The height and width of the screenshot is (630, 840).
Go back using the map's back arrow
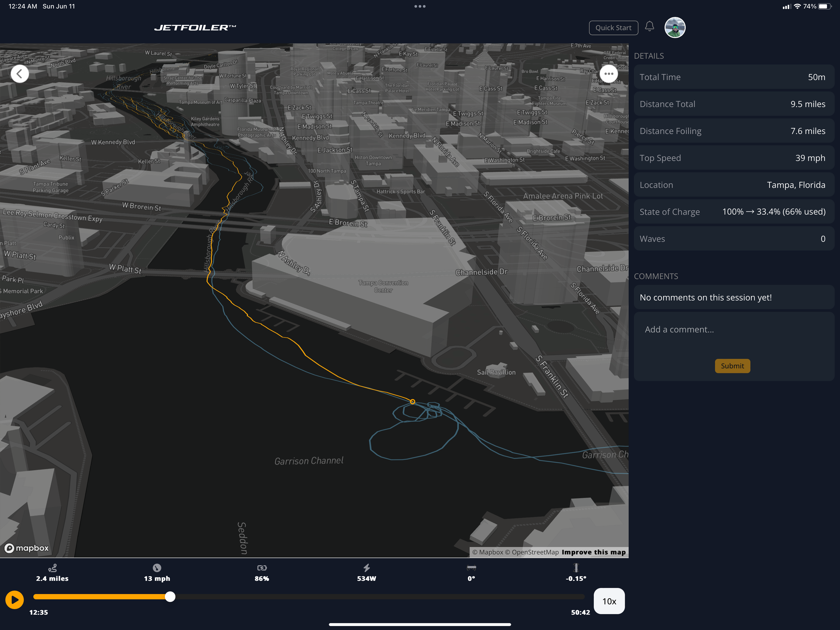coord(20,74)
